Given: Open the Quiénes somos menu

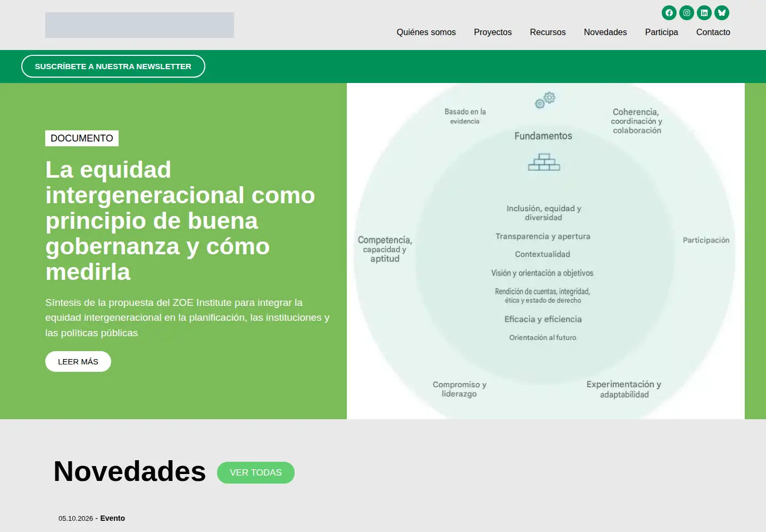Looking at the screenshot, I should click(x=426, y=32).
